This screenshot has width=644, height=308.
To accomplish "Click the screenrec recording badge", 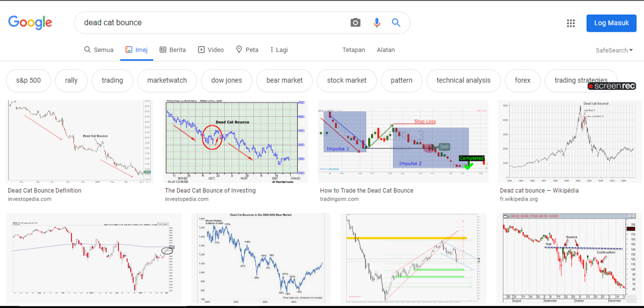I will coord(611,87).
